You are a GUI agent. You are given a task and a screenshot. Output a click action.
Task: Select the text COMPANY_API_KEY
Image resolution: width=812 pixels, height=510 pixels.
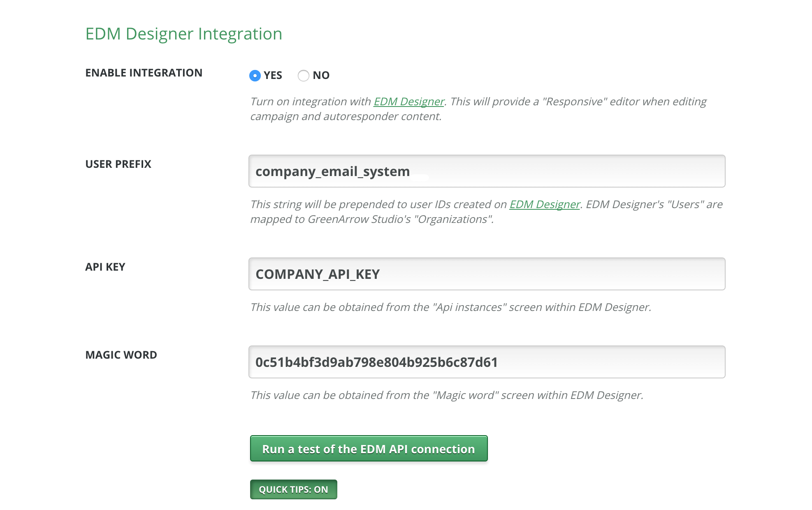(x=318, y=274)
